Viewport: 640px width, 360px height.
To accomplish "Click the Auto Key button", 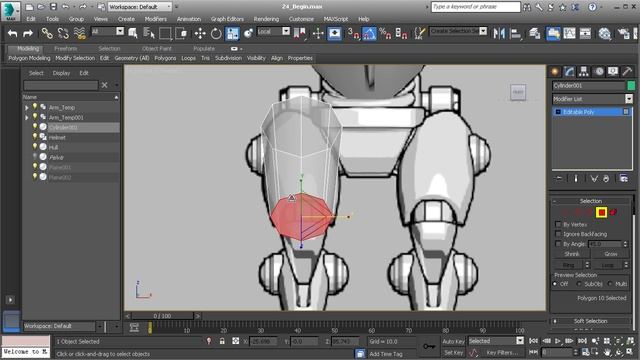I will pos(453,341).
